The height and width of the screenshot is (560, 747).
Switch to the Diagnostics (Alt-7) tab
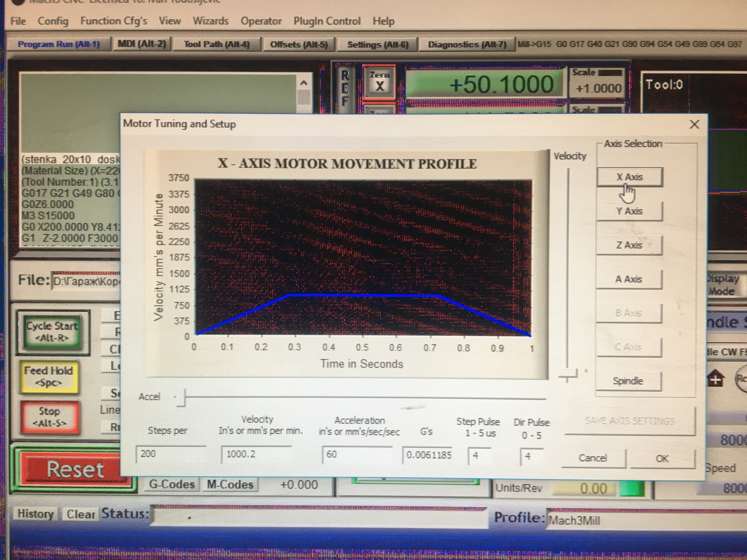[467, 45]
